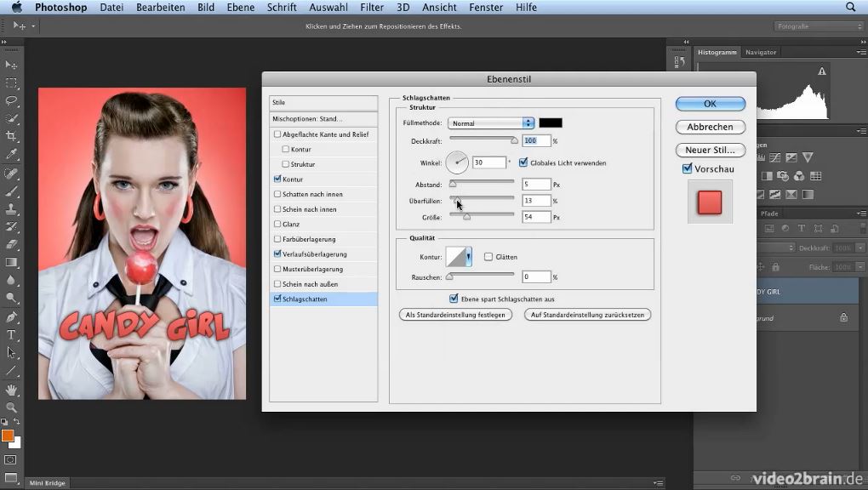Open the adjustments panel options menu
The width and height of the screenshot is (868, 490).
pos(861,131)
